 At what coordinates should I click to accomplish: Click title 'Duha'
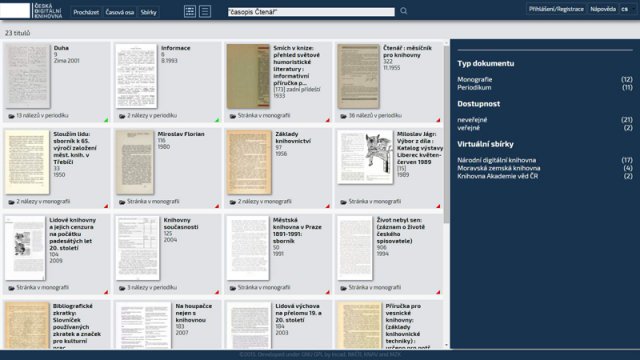point(61,48)
